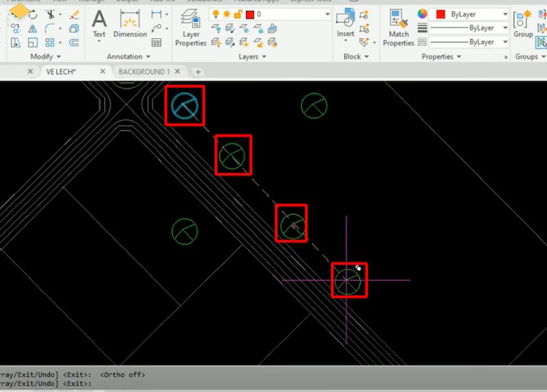Click the linetype icon in Properties
Screen dimensions: 547x392
(423, 42)
